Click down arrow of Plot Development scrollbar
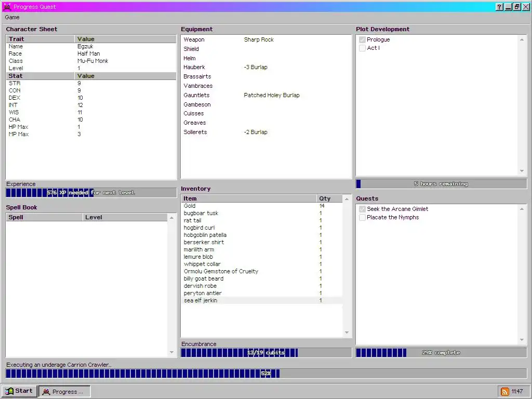Viewport: 532px width, 399px height. [522, 171]
